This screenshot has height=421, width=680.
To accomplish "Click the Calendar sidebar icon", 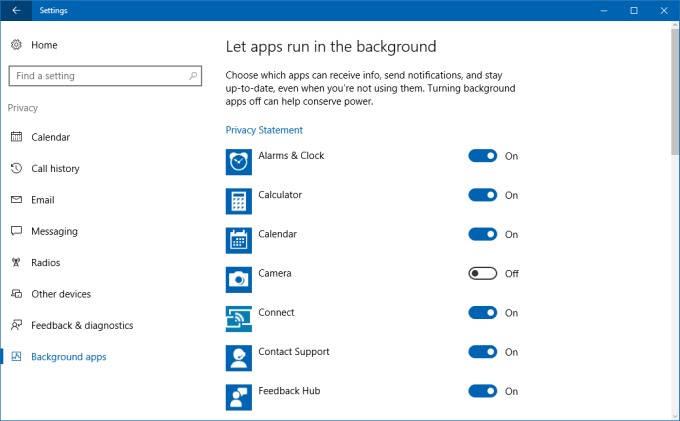I will coord(16,137).
